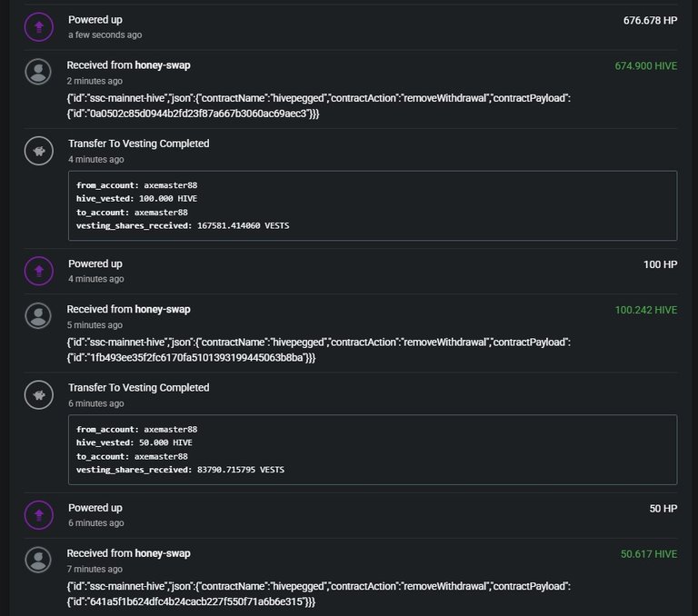Click the 'Powered up' title for 50 HP
The image size is (698, 616).
[x=95, y=507]
